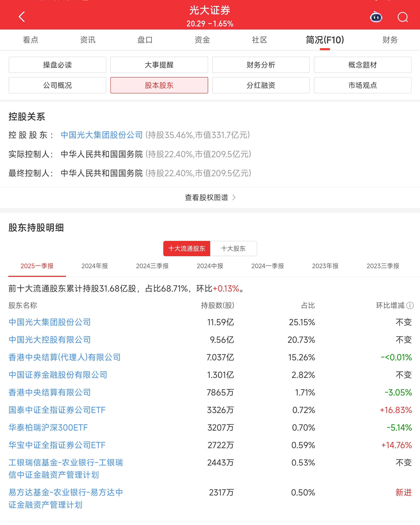Open the 操盘必读 section
The width and height of the screenshot is (420, 525).
point(57,65)
